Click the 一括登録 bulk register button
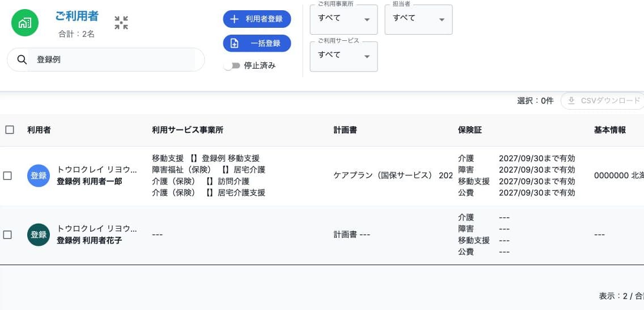This screenshot has height=310, width=644. [257, 43]
